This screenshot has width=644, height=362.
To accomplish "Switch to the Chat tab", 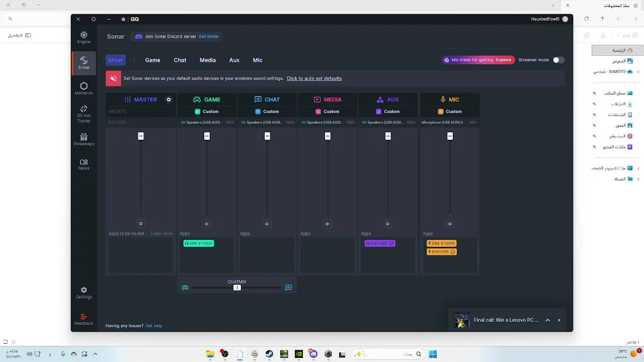I will click(180, 60).
